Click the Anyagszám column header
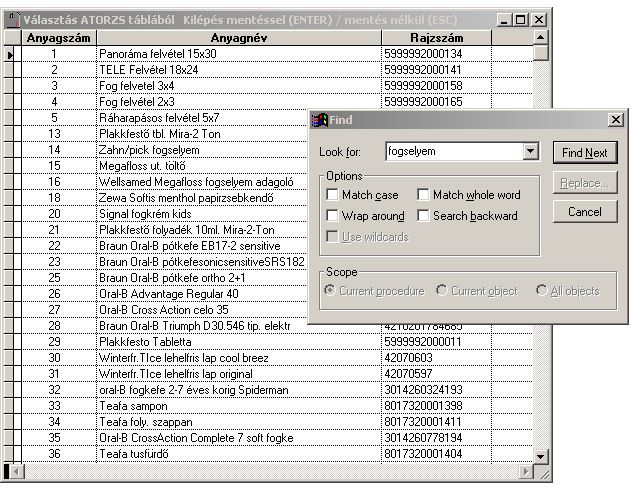Viewport: 632px width, 487px height. pos(58,38)
